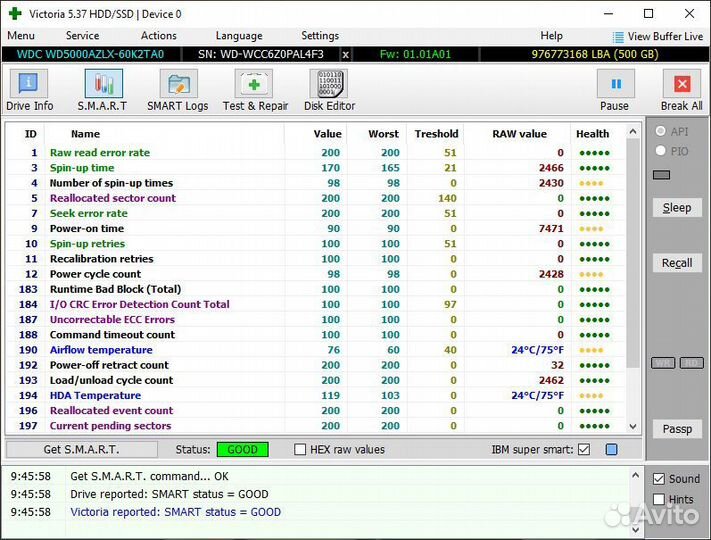Screen dimensions: 711x540
Task: Click the View Buffer Live icon
Action: (618, 37)
